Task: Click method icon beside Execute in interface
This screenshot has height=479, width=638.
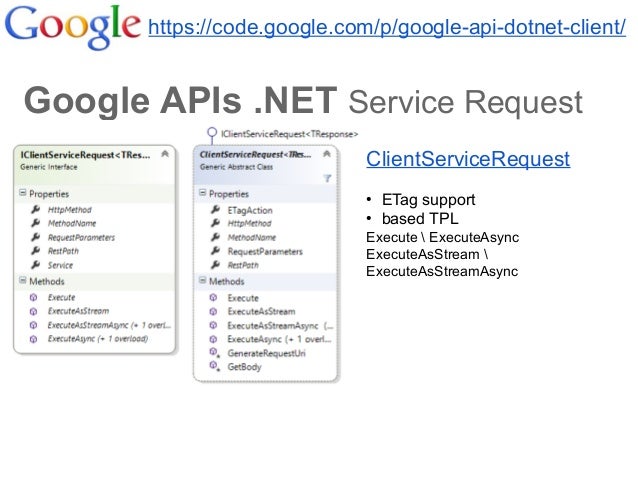Action: (33, 297)
